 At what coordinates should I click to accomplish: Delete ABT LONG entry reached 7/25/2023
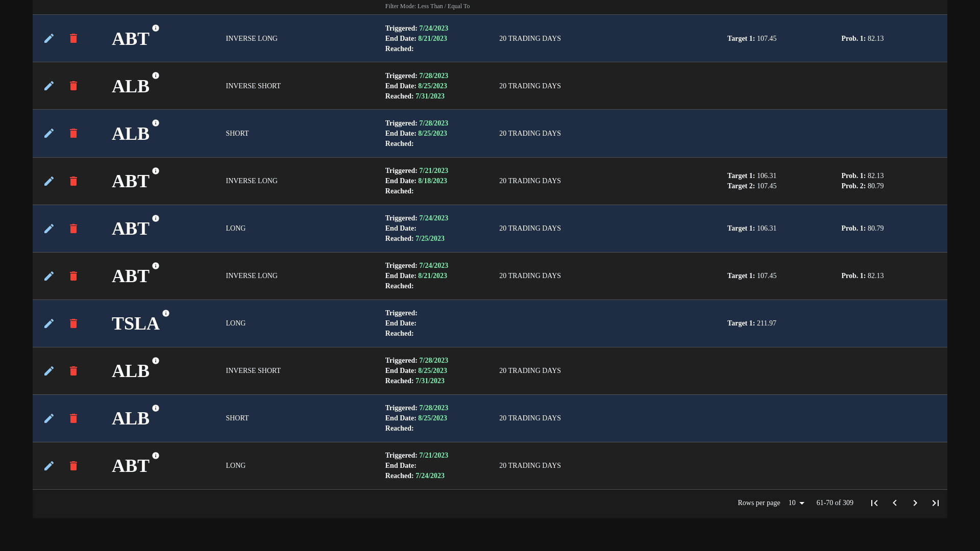73,229
